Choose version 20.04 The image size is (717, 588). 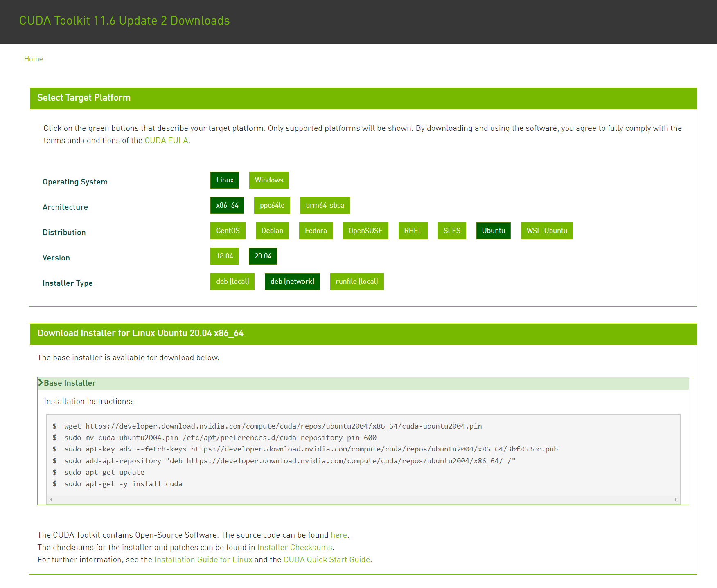point(263,256)
